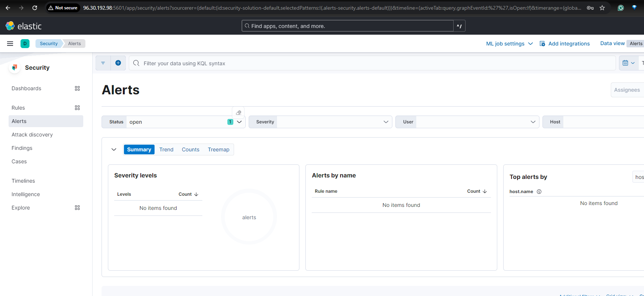Collapse the summary charts panel chevron
The width and height of the screenshot is (644, 296).
click(114, 149)
